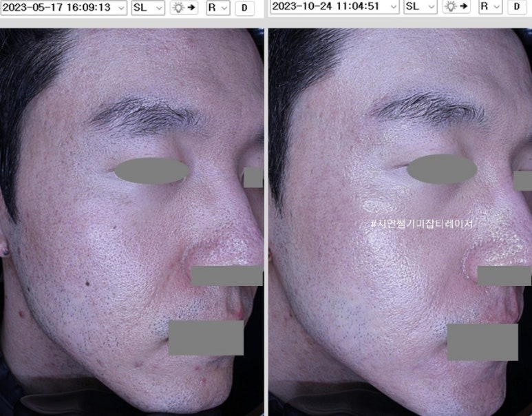Click the light-bulb lighting icon above the October photo
Viewport: 532px width, 416px height.
click(457, 7)
